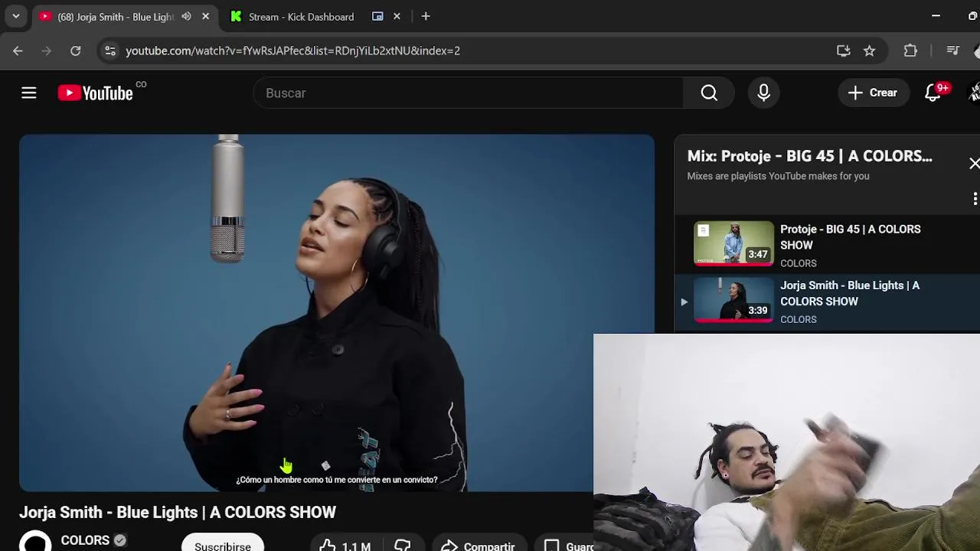
Task: Start voice search with microphone icon
Action: [763, 93]
